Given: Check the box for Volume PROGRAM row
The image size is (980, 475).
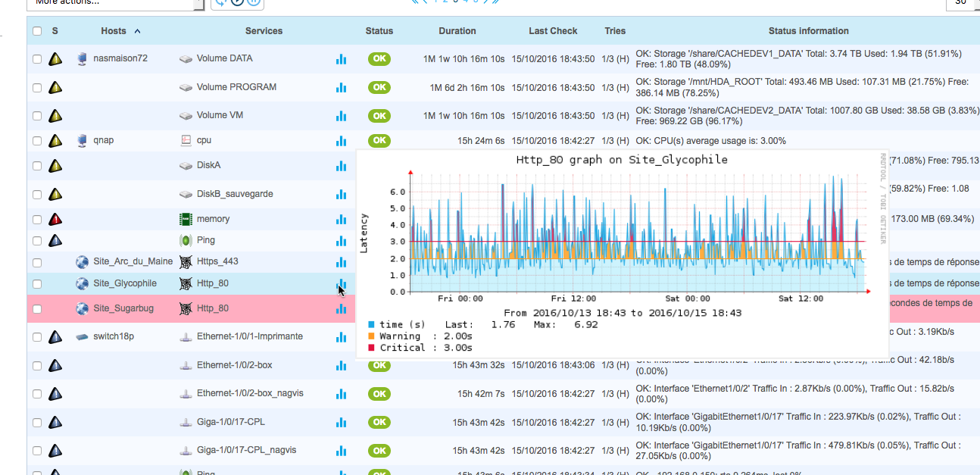Looking at the screenshot, I should tap(37, 88).
